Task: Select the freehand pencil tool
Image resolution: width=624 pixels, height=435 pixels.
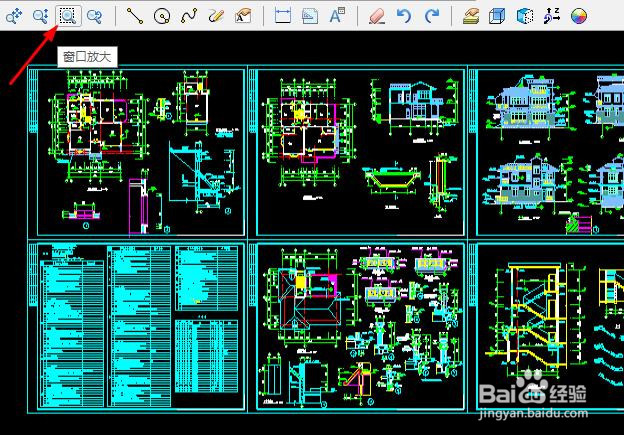Action: (216, 16)
